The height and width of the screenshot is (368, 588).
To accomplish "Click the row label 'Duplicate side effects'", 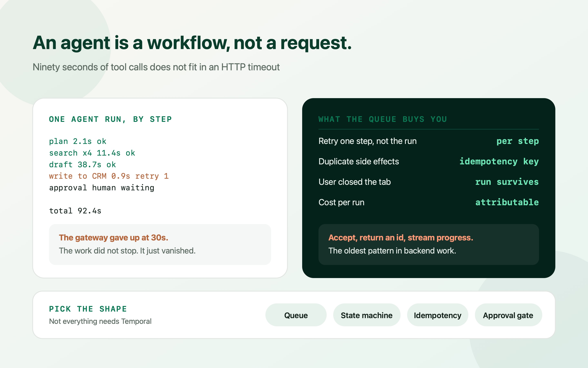I will click(x=359, y=162).
